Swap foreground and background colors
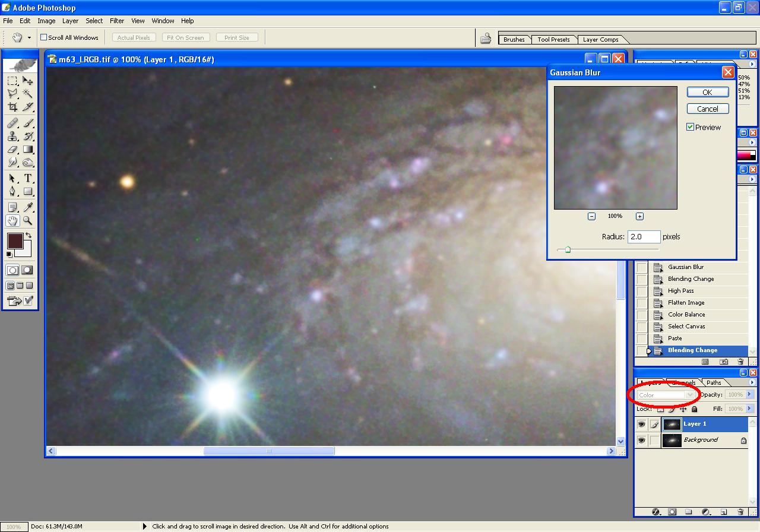The image size is (760, 532). 28,236
